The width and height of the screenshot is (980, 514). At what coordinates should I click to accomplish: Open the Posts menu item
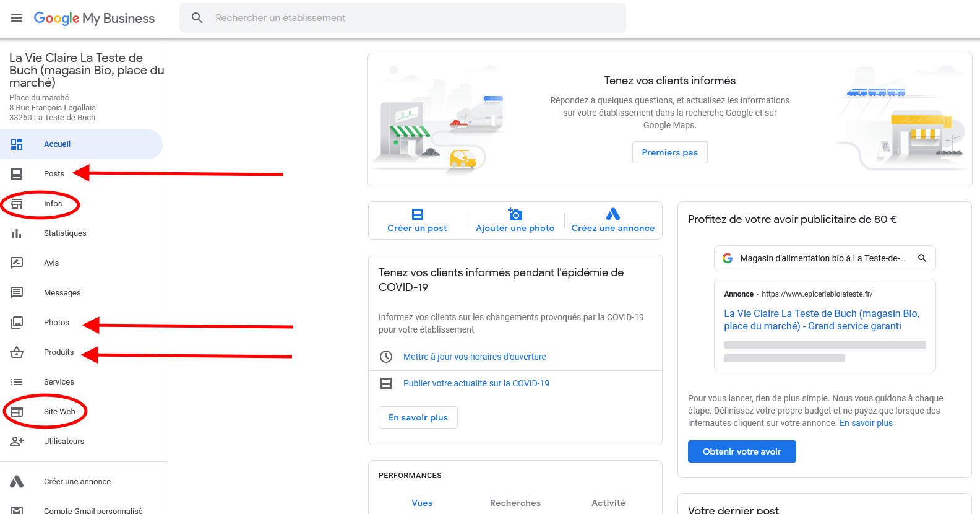(x=81, y=174)
